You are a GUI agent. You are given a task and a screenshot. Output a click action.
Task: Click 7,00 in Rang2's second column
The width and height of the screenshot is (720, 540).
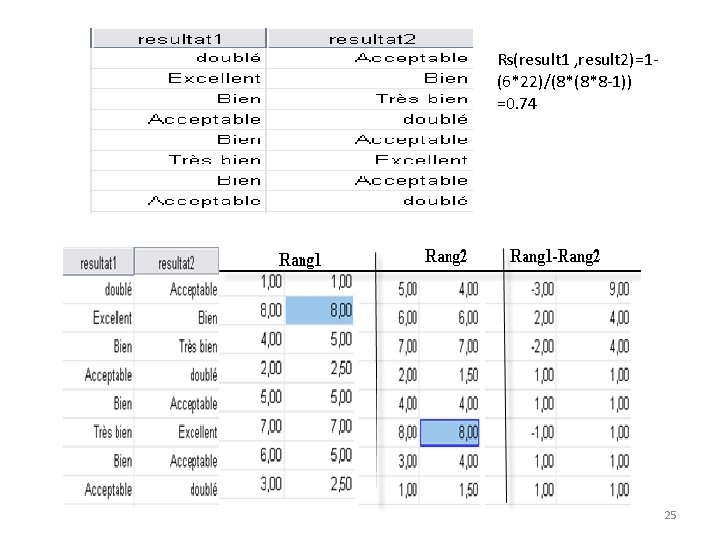click(468, 346)
